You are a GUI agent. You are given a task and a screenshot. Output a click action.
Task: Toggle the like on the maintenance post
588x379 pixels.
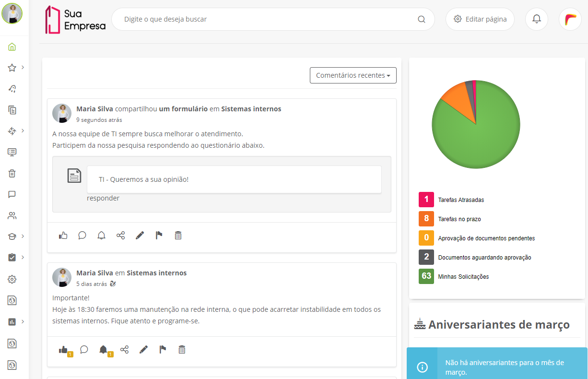click(x=63, y=350)
